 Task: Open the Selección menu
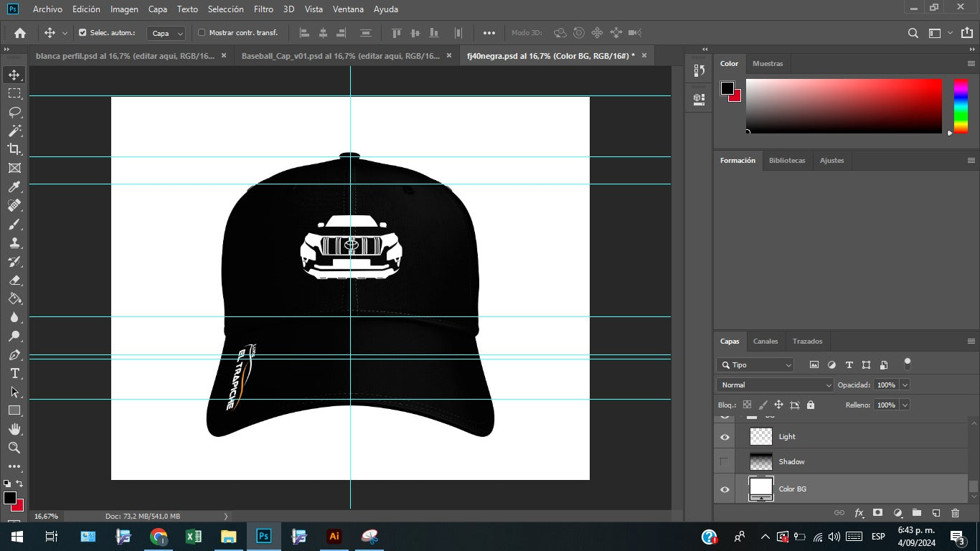click(x=225, y=9)
